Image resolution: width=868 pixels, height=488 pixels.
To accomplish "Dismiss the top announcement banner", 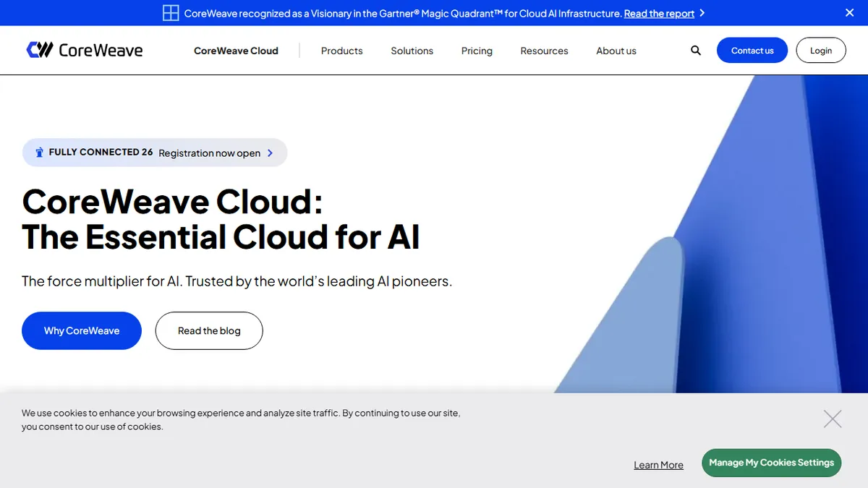I will pyautogui.click(x=850, y=13).
